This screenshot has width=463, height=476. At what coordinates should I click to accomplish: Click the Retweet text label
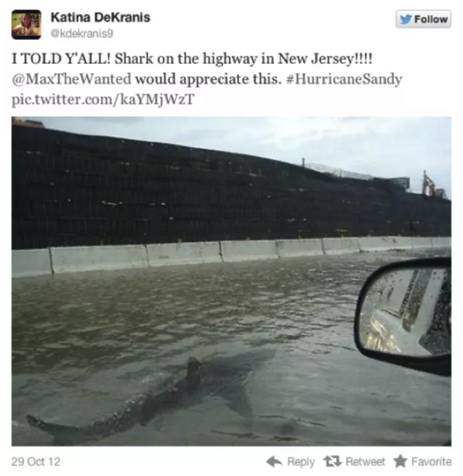coord(365,461)
